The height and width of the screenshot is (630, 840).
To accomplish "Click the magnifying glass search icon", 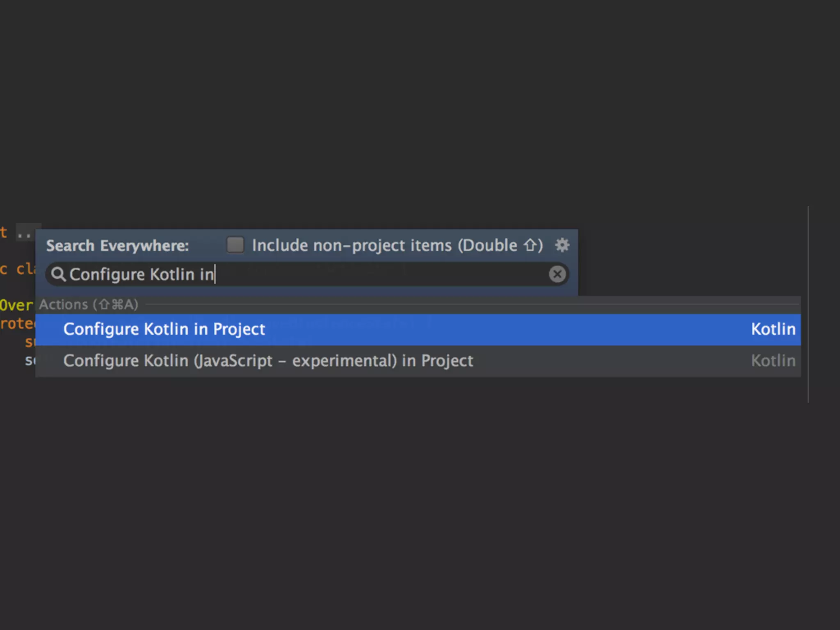I will coord(58,274).
